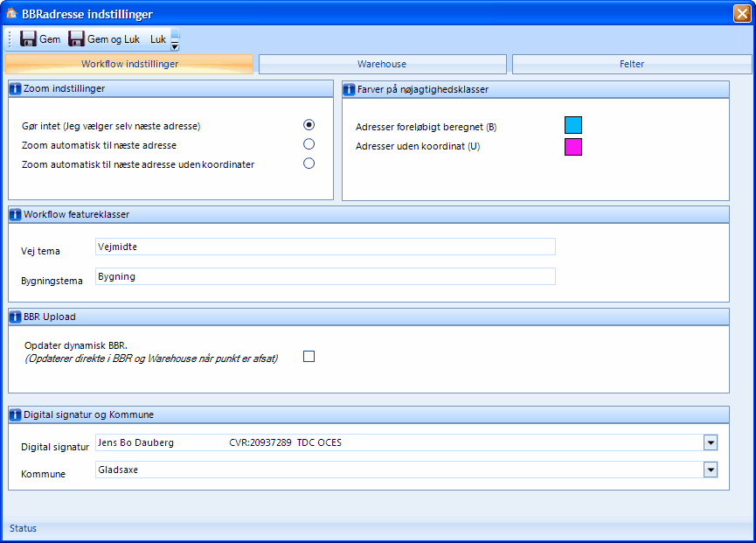Pick the cyan swatch for foreløbigt beregnet

[573, 125]
